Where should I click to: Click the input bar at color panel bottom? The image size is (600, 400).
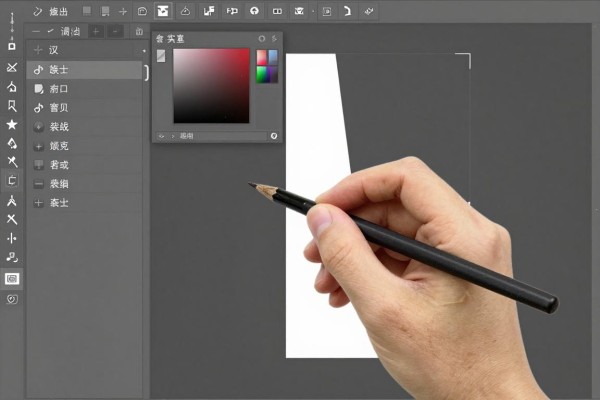click(211, 136)
